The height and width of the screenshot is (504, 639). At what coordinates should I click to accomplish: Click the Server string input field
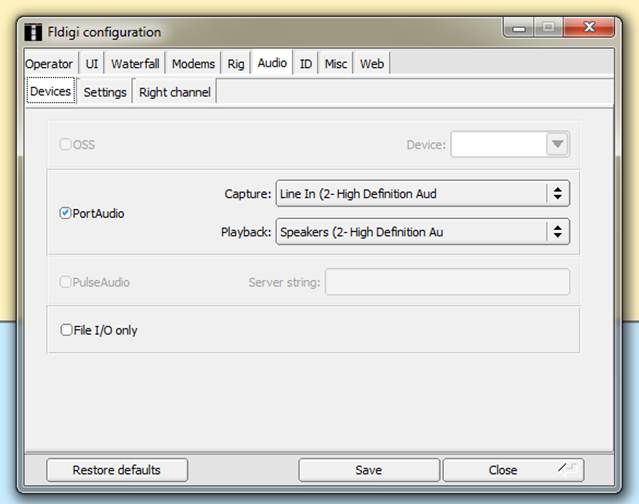[447, 282]
